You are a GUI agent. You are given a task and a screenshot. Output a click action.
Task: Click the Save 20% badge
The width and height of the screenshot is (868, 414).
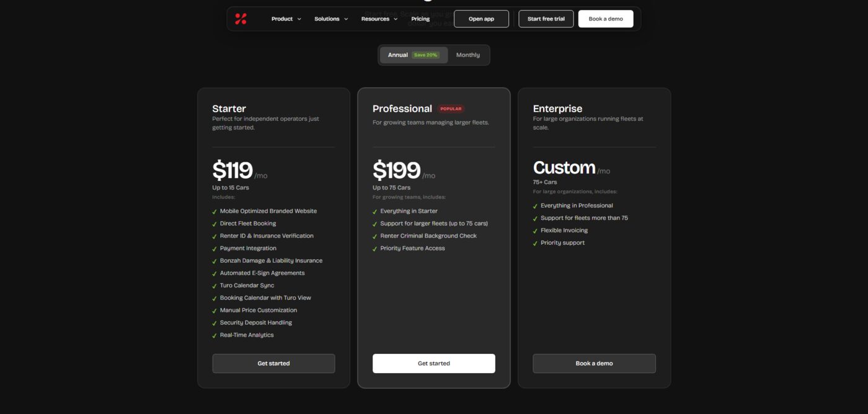426,55
